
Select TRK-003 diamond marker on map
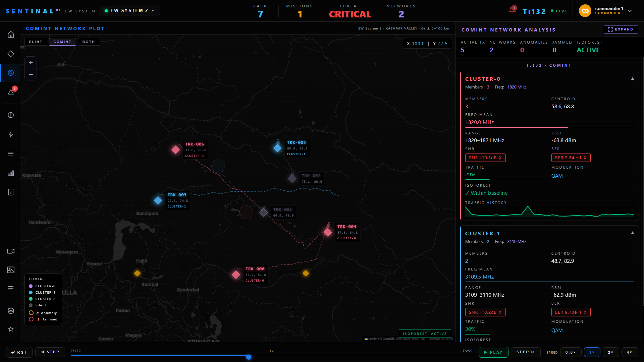(158, 200)
